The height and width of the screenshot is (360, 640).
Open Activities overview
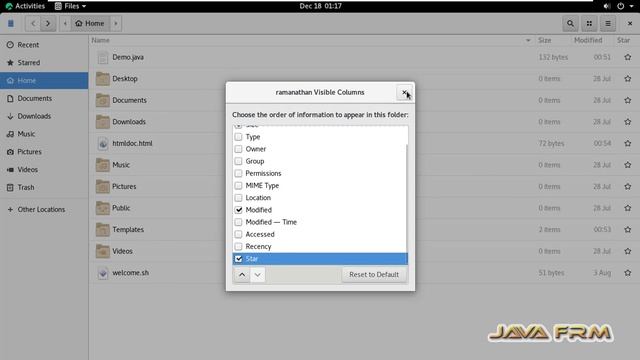point(25,6)
